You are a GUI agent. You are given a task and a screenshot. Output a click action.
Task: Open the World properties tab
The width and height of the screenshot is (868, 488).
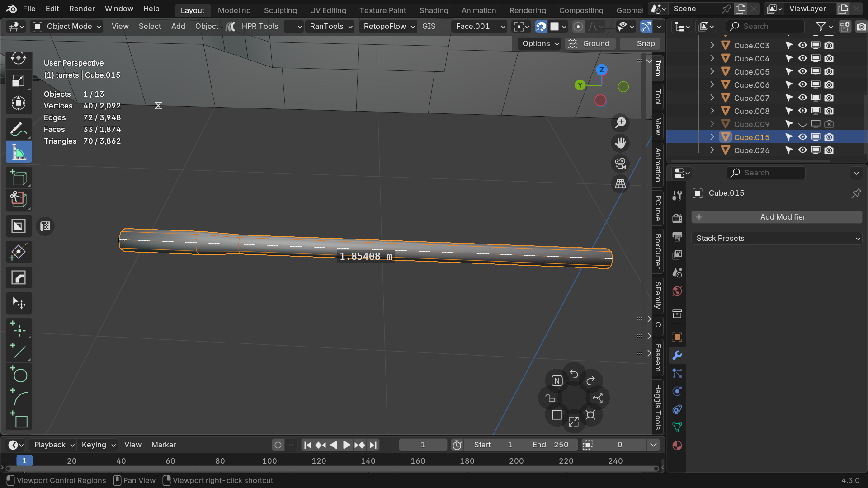[677, 291]
